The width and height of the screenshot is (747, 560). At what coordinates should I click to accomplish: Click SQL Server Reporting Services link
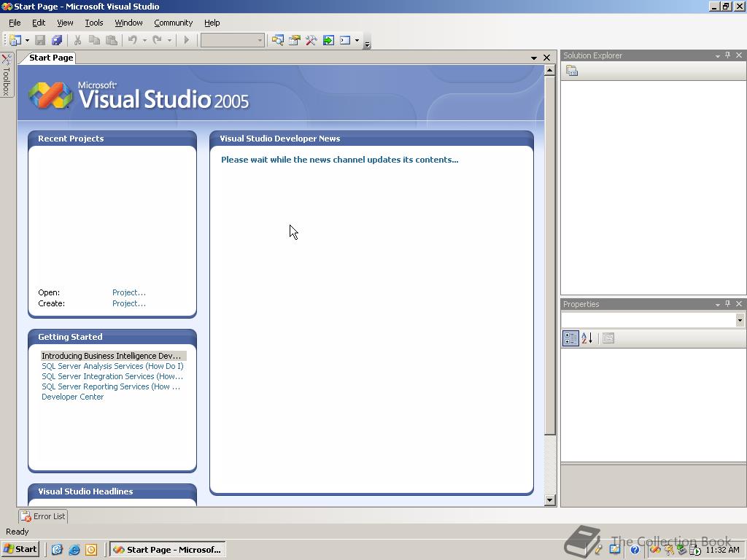point(111,386)
